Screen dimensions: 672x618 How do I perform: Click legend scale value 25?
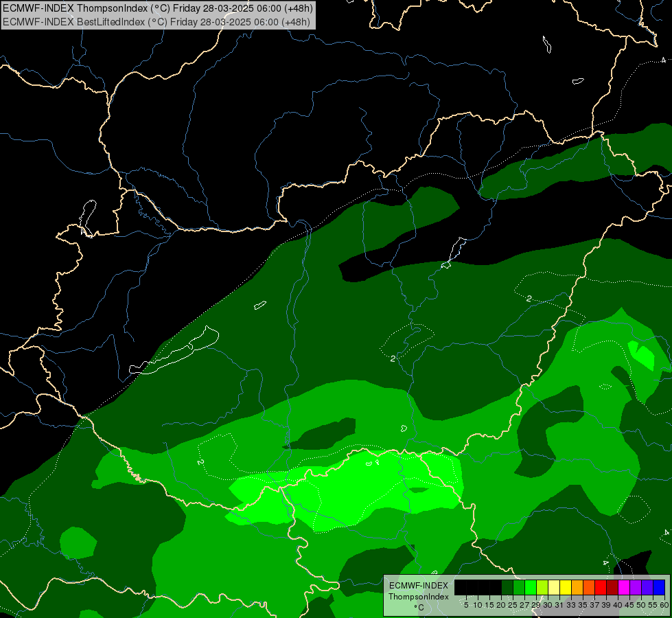(513, 605)
